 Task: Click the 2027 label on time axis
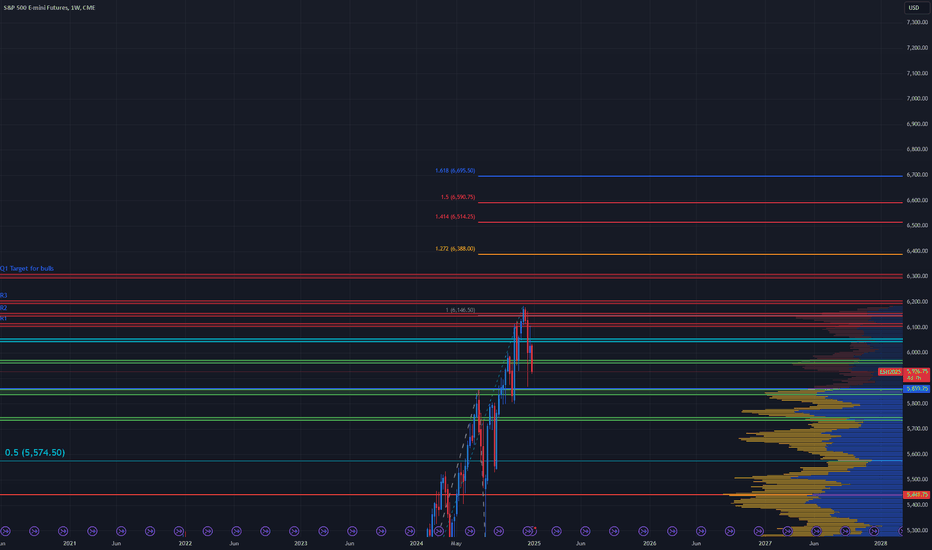pyautogui.click(x=765, y=543)
